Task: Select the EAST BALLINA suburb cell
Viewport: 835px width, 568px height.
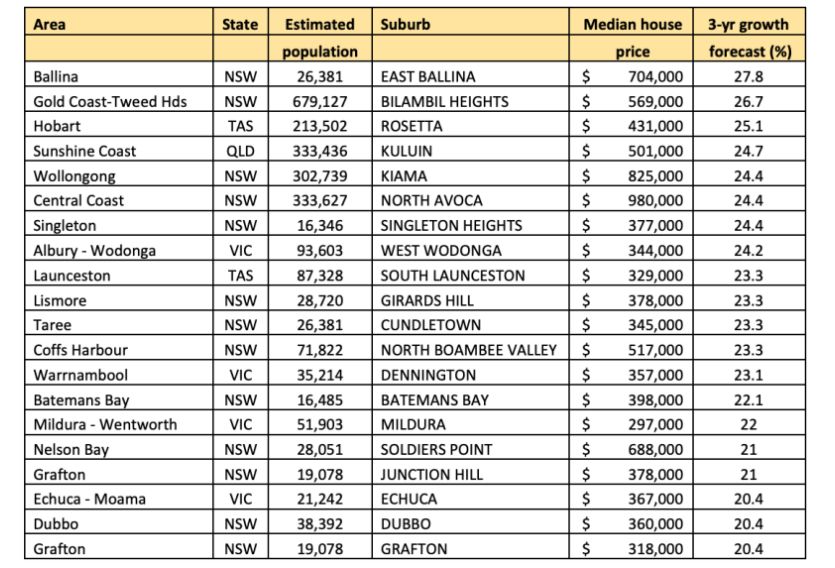Action: [471, 75]
